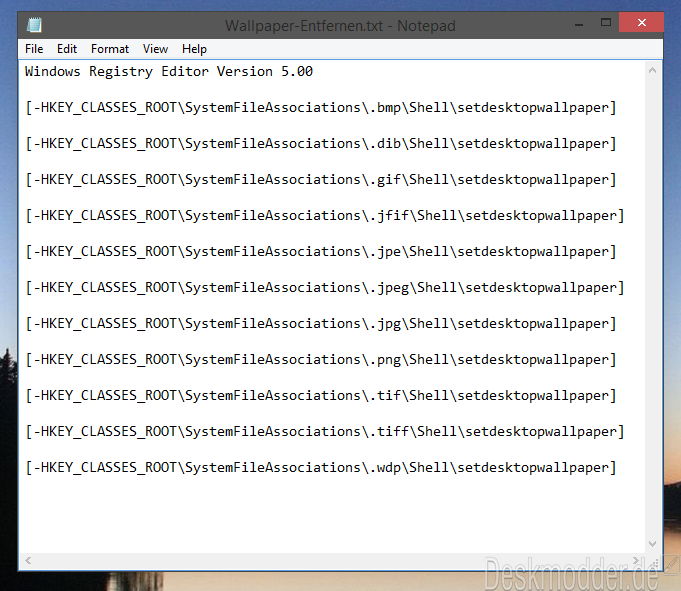Screen dimensions: 681x591
Task: Open the Format menu
Action: point(110,49)
